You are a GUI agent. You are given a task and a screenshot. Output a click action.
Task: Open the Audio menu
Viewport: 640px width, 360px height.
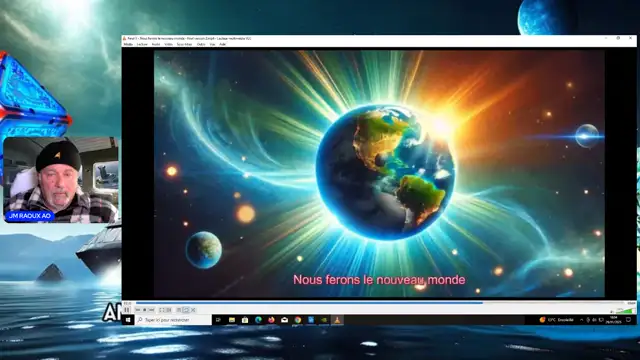pos(156,44)
